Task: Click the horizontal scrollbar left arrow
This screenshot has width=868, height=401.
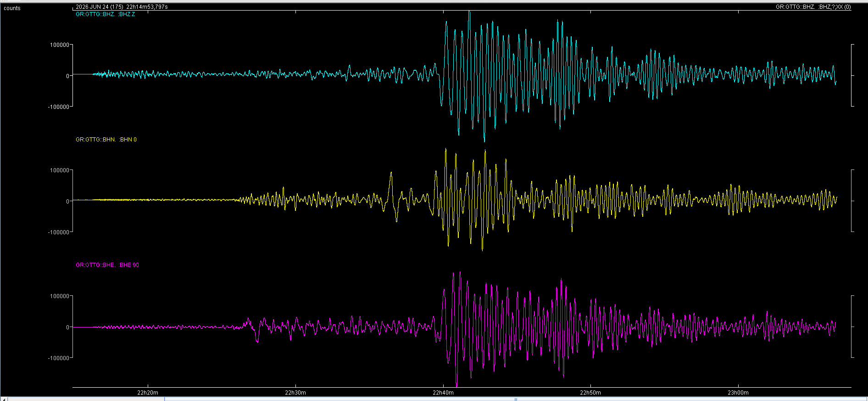Action: pyautogui.click(x=5, y=399)
